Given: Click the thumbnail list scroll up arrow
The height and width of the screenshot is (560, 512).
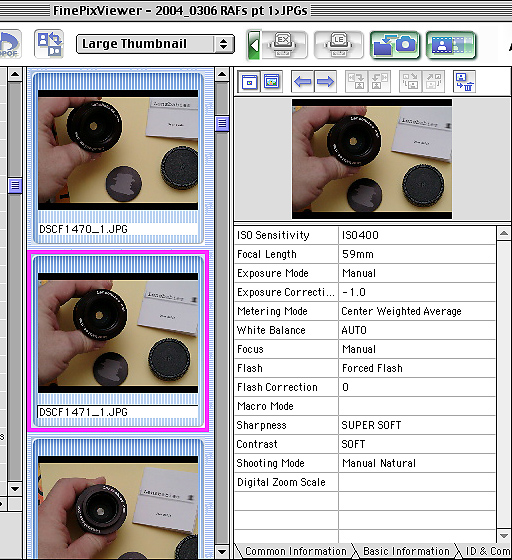Looking at the screenshot, I should (222, 75).
